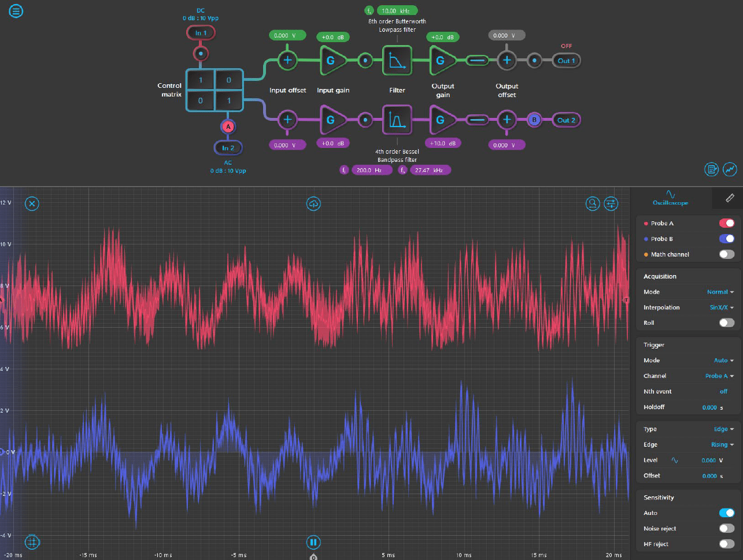Close the oscilloscope panel with X icon
This screenshot has width=743, height=560.
point(32,203)
